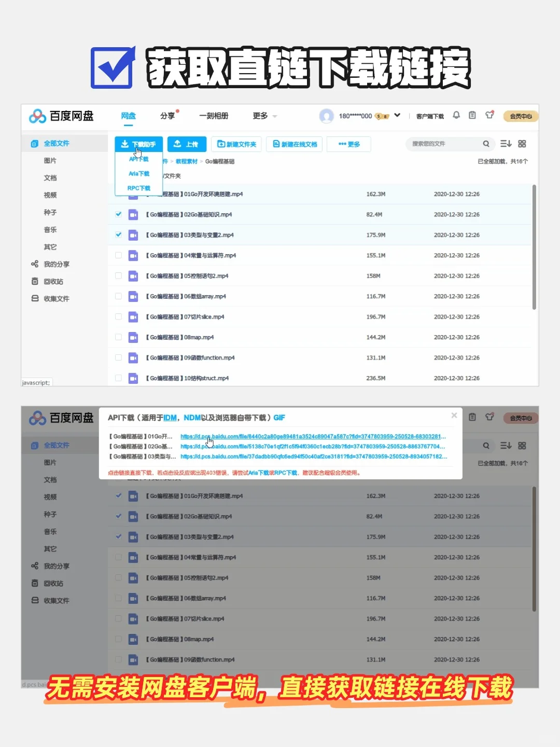The height and width of the screenshot is (747, 560).
Task: Open 会员中心 button in top screenshot
Action: click(x=521, y=116)
